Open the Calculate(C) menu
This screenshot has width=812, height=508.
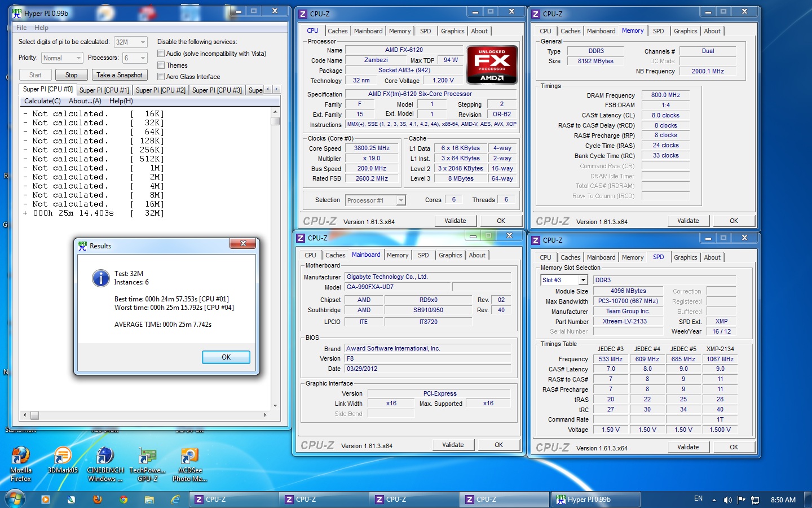(x=42, y=101)
